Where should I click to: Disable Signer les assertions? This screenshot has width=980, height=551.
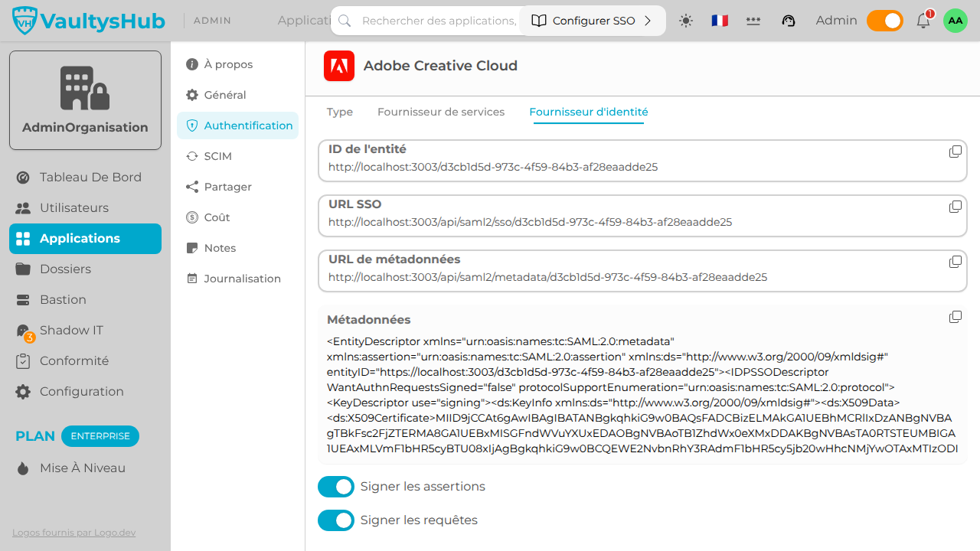coord(336,487)
